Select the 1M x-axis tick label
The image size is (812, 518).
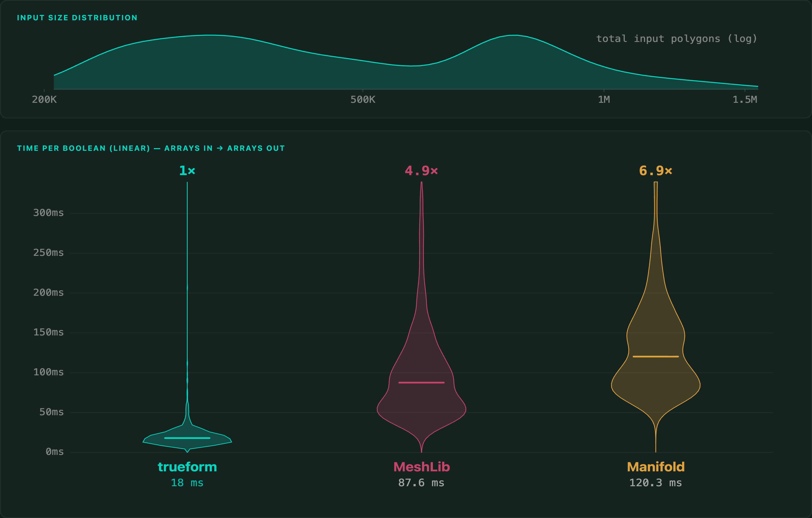(x=604, y=100)
